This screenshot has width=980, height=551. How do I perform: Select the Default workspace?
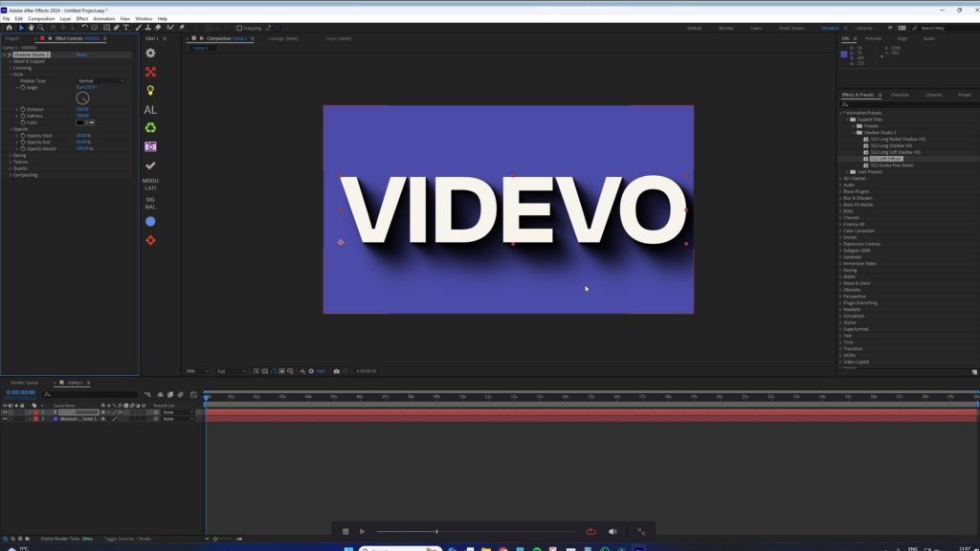694,28
